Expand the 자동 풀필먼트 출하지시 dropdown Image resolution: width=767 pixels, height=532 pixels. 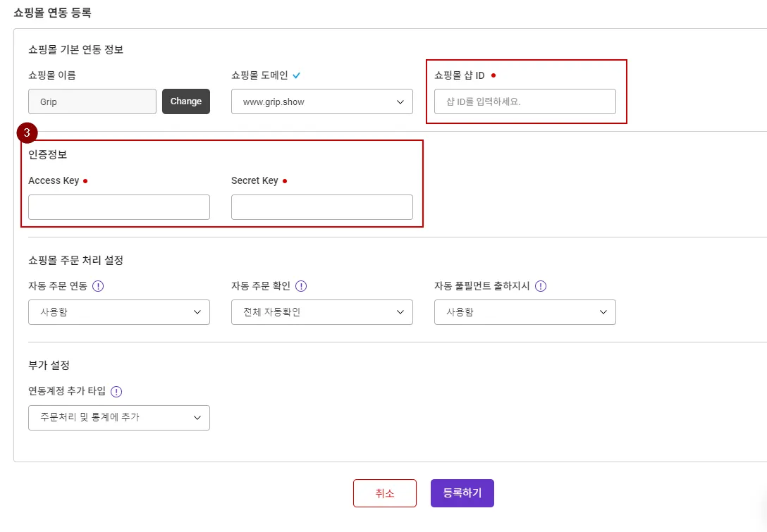click(524, 312)
